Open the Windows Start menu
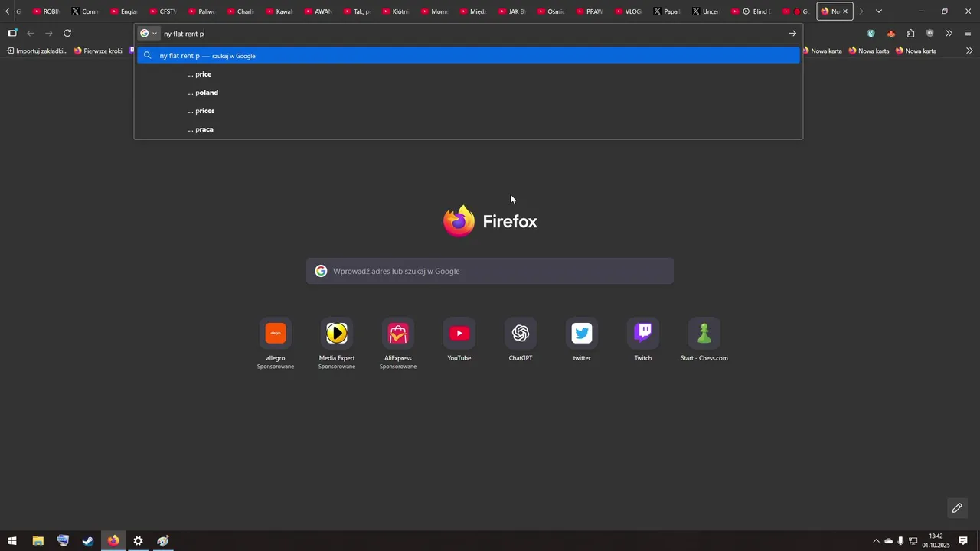The width and height of the screenshot is (980, 551). [x=12, y=541]
